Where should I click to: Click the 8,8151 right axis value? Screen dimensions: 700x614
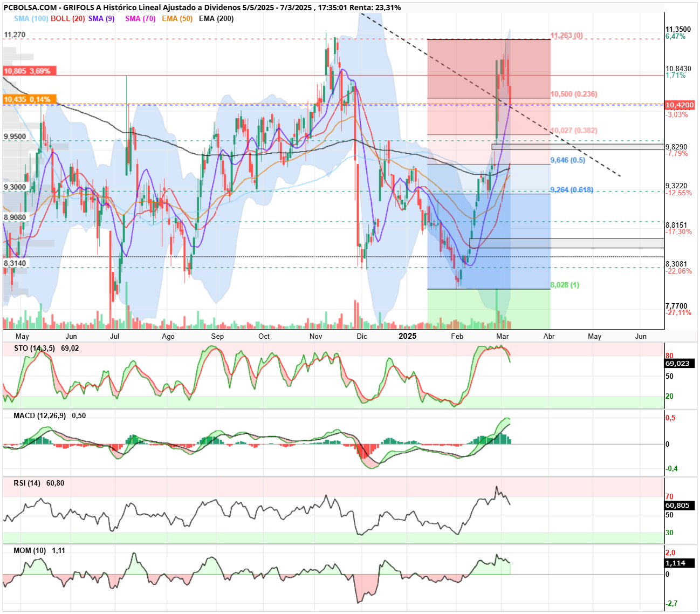coord(676,225)
